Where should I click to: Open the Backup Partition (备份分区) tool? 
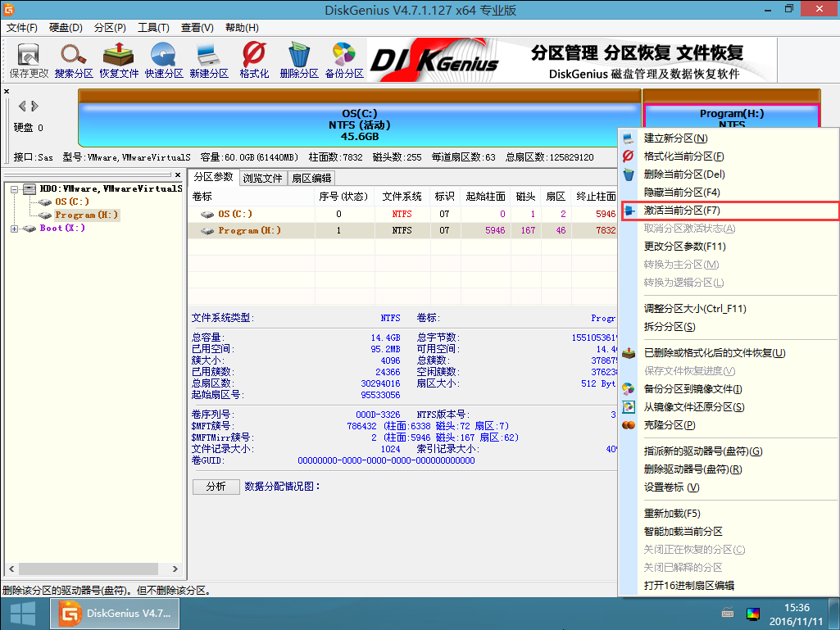[344, 61]
